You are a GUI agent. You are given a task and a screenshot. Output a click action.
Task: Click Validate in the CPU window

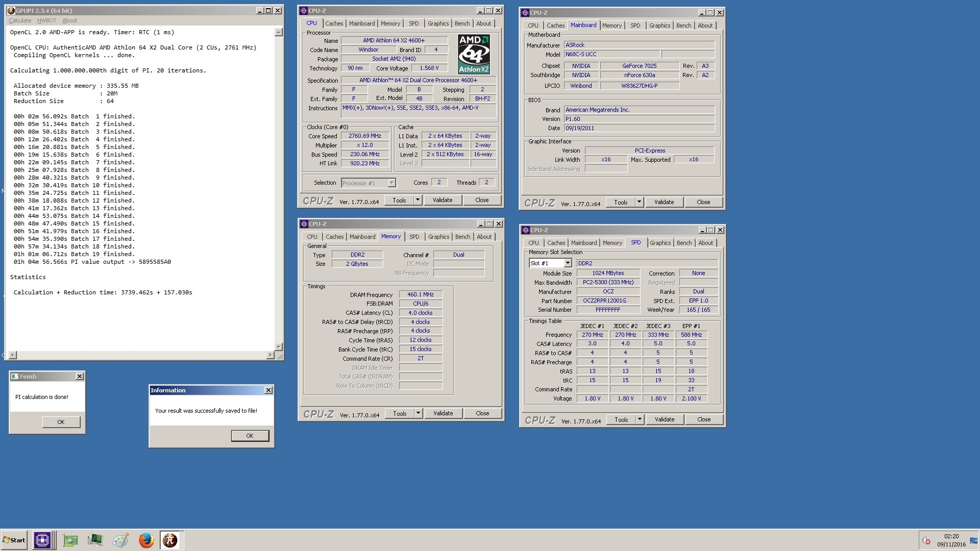443,200
